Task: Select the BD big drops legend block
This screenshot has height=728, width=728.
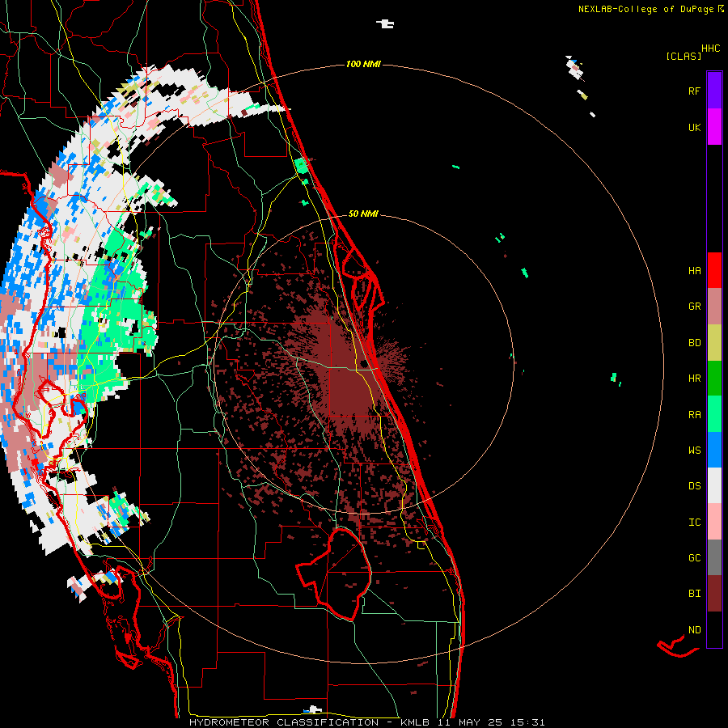Action: coord(714,343)
